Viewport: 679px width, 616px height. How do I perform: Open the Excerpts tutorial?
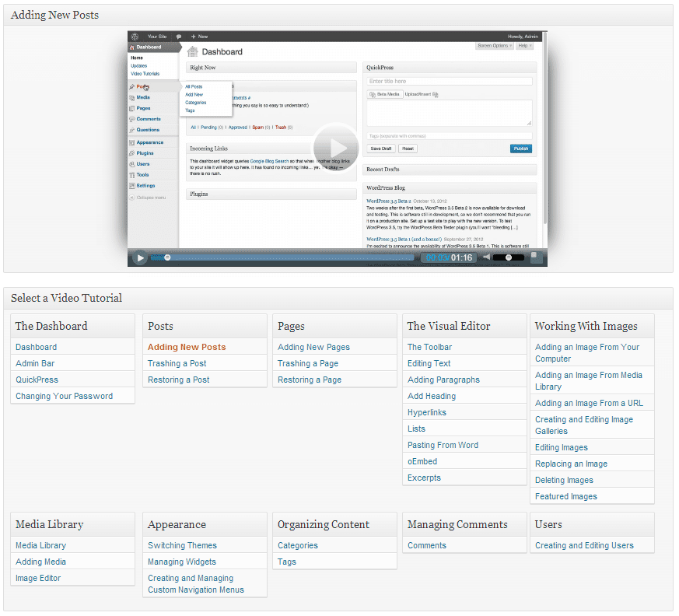click(424, 478)
